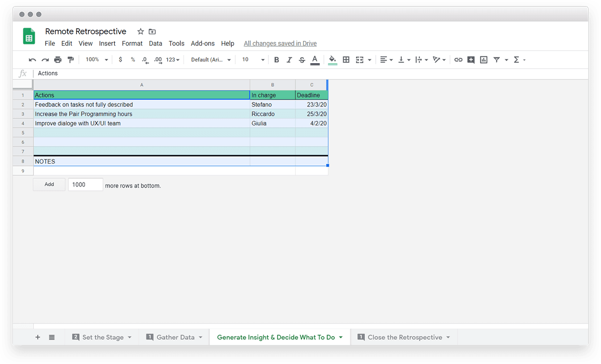The height and width of the screenshot is (364, 601).
Task: Click the rows count field showing 1000
Action: (85, 185)
